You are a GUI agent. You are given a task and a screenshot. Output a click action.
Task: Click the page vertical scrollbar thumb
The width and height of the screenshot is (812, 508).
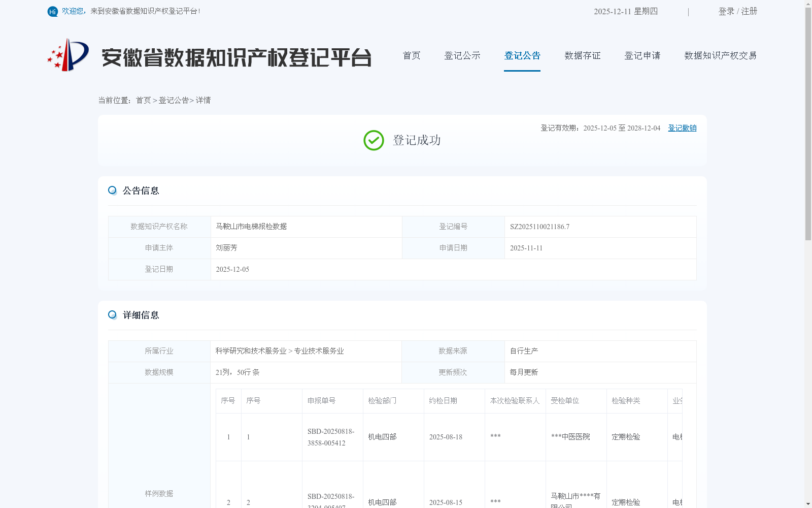(x=808, y=124)
